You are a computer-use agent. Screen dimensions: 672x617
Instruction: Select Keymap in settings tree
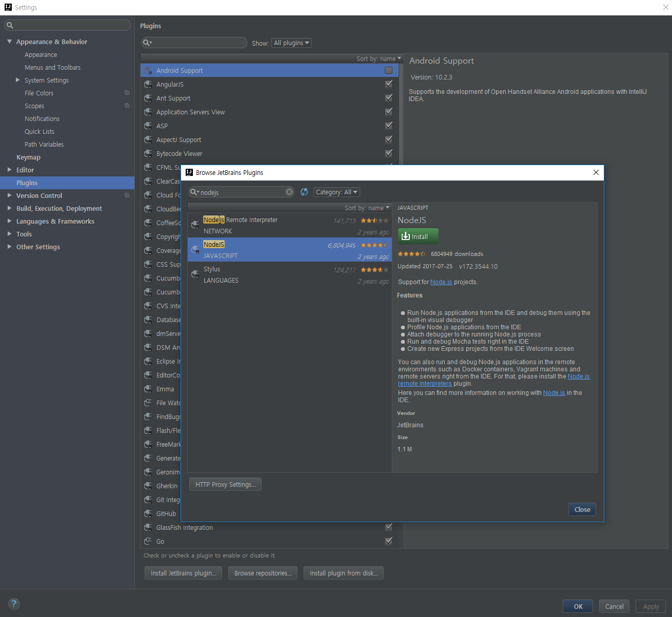coord(28,157)
